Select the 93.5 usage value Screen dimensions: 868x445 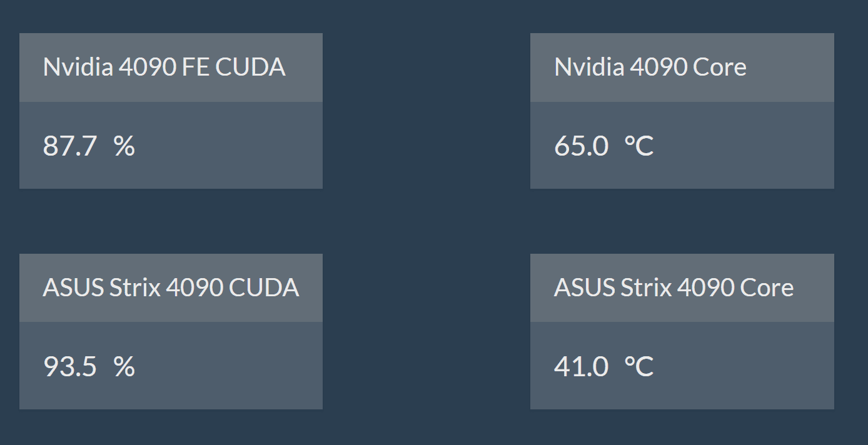click(x=69, y=367)
